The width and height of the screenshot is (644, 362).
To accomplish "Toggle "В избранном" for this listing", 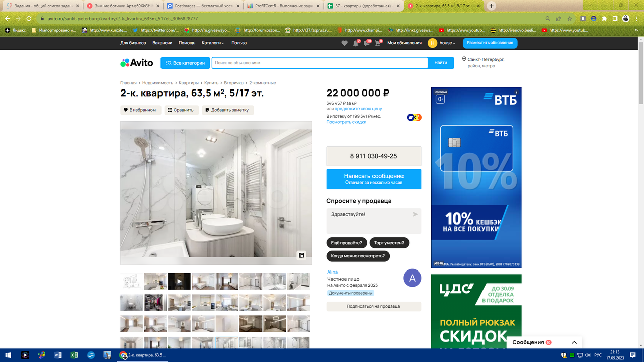I will pyautogui.click(x=139, y=110).
